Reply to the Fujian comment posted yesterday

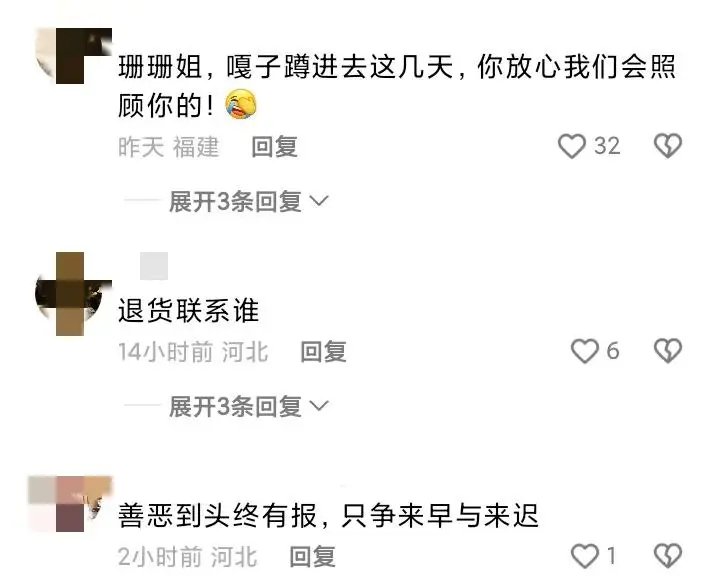275,147
